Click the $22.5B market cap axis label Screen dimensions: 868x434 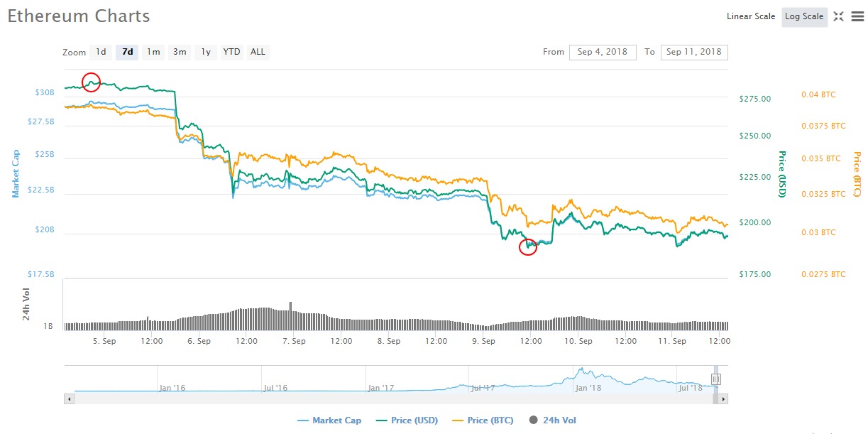coord(41,190)
